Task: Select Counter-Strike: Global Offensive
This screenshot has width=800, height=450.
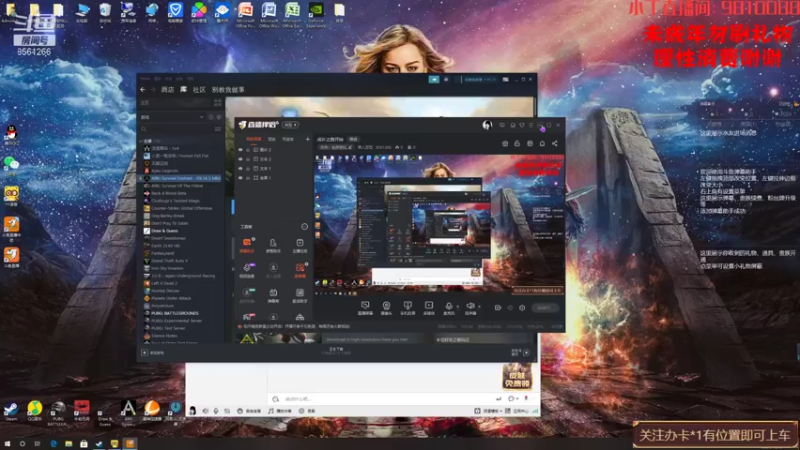Action: [182, 208]
